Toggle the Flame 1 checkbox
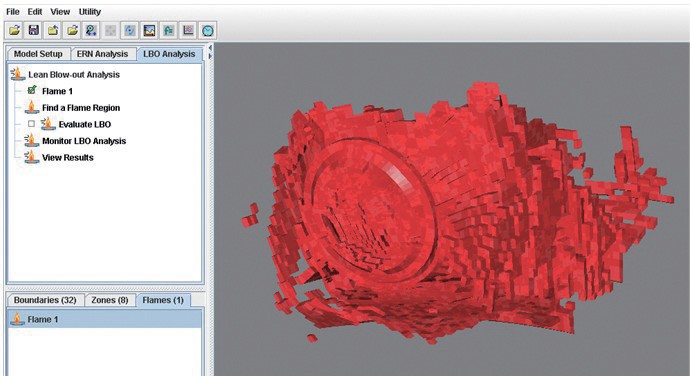Image resolution: width=691 pixels, height=376 pixels. (x=32, y=90)
